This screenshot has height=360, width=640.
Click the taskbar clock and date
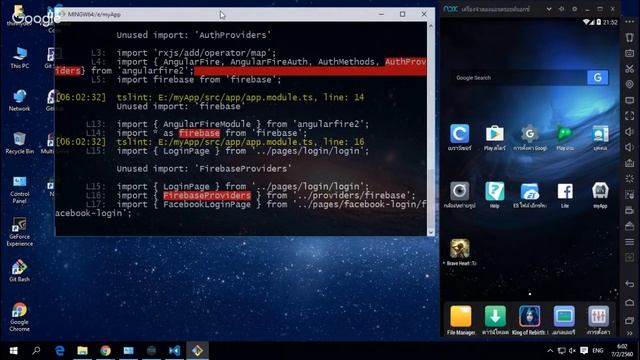click(622, 351)
